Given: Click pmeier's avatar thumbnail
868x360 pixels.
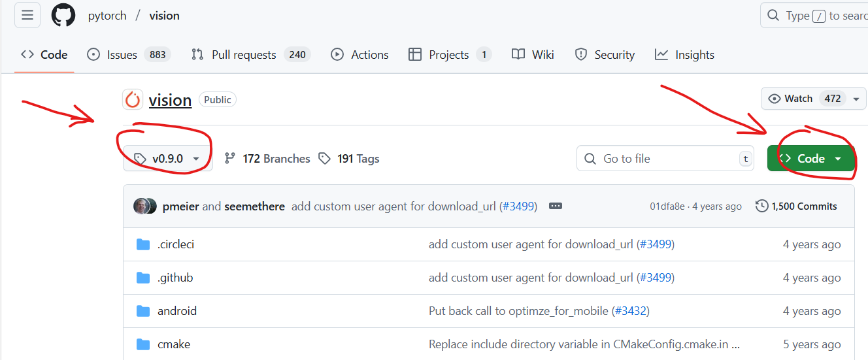Looking at the screenshot, I should [141, 206].
